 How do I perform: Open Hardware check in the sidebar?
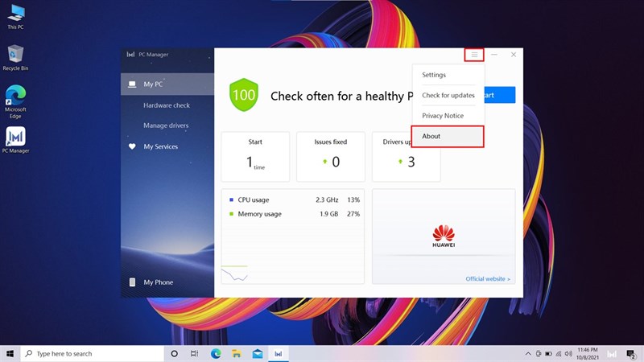(167, 105)
